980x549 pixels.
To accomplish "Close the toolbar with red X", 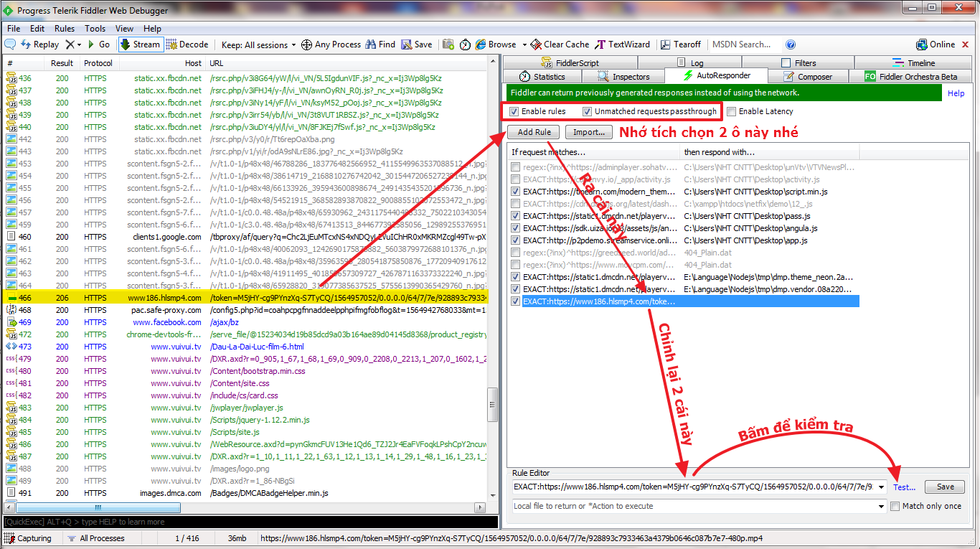I will (966, 44).
